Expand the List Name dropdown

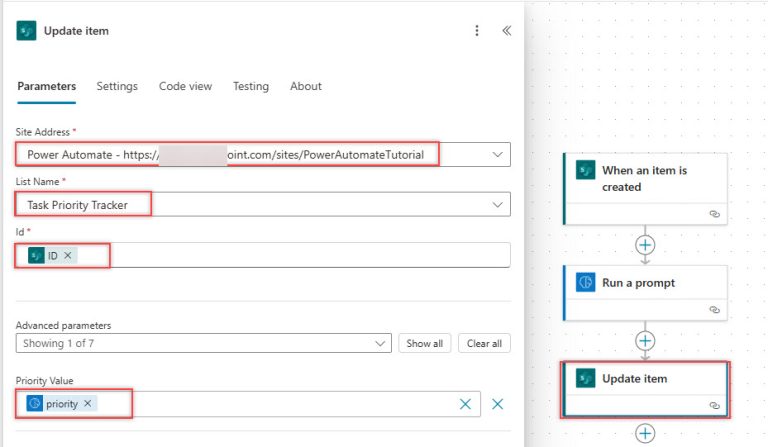[498, 204]
